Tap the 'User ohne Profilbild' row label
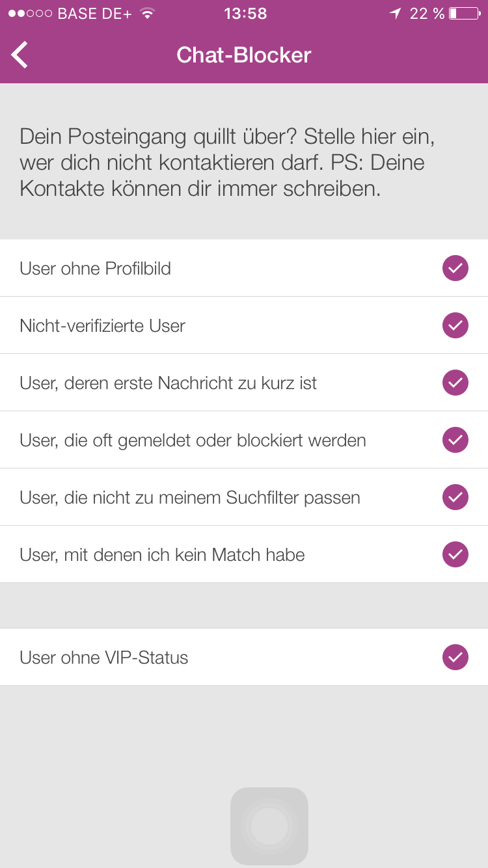The width and height of the screenshot is (488, 868). (96, 269)
